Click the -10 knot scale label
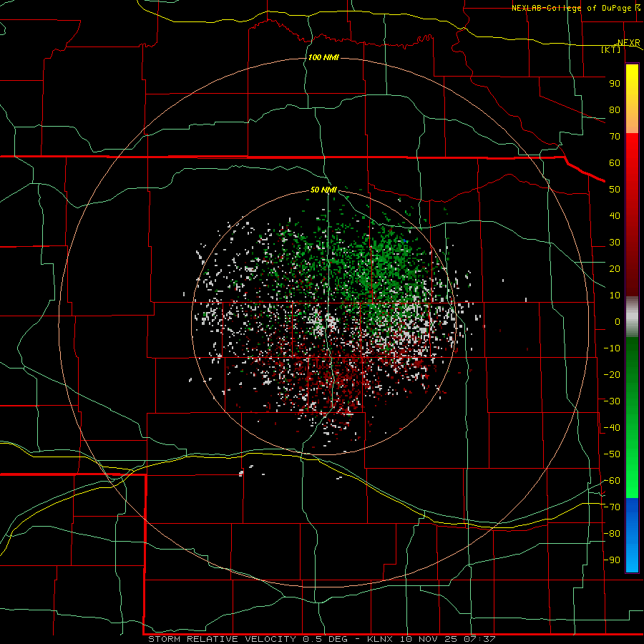The width and height of the screenshot is (644, 644). click(x=612, y=348)
